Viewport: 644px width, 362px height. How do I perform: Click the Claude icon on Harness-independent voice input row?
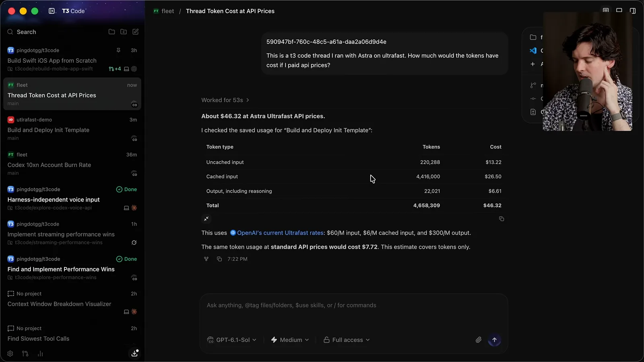coord(134,208)
